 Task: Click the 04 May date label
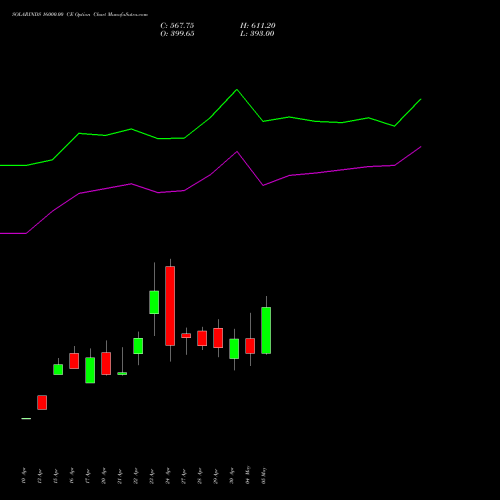tap(248, 475)
